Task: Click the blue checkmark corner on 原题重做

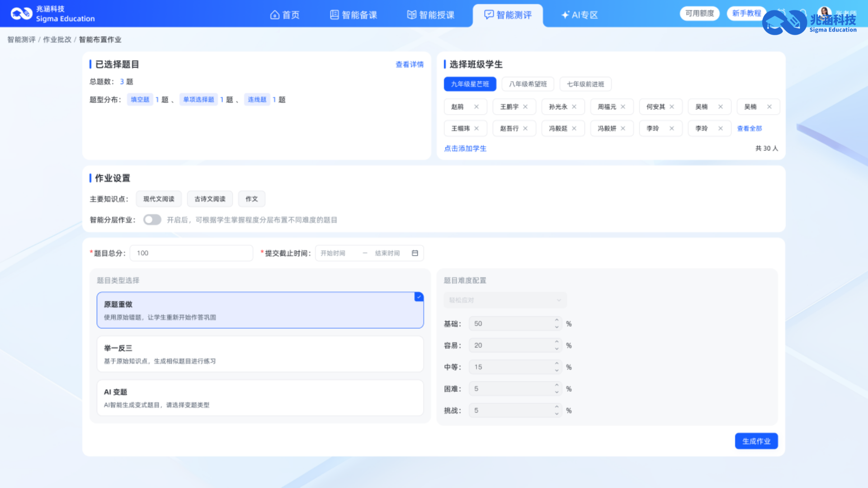Action: pos(419,297)
